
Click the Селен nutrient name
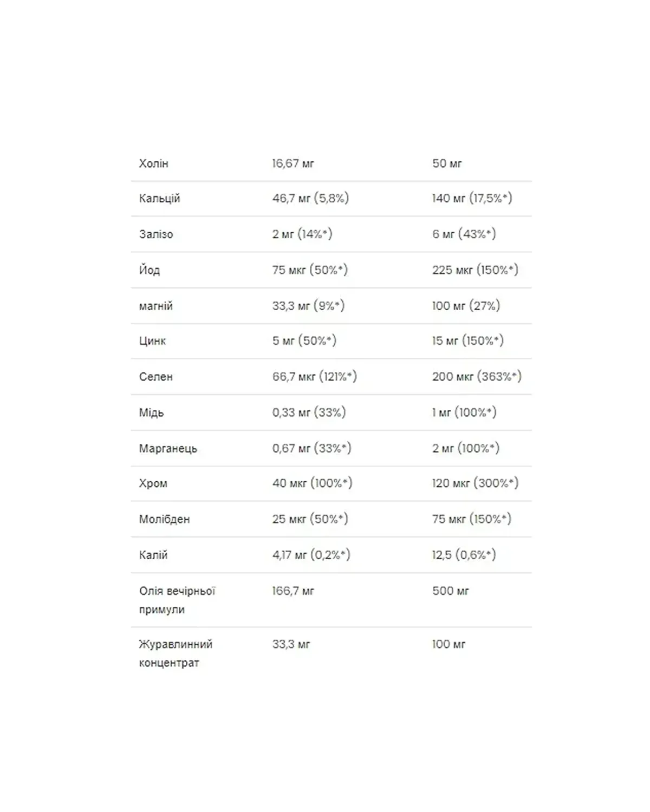156,377
